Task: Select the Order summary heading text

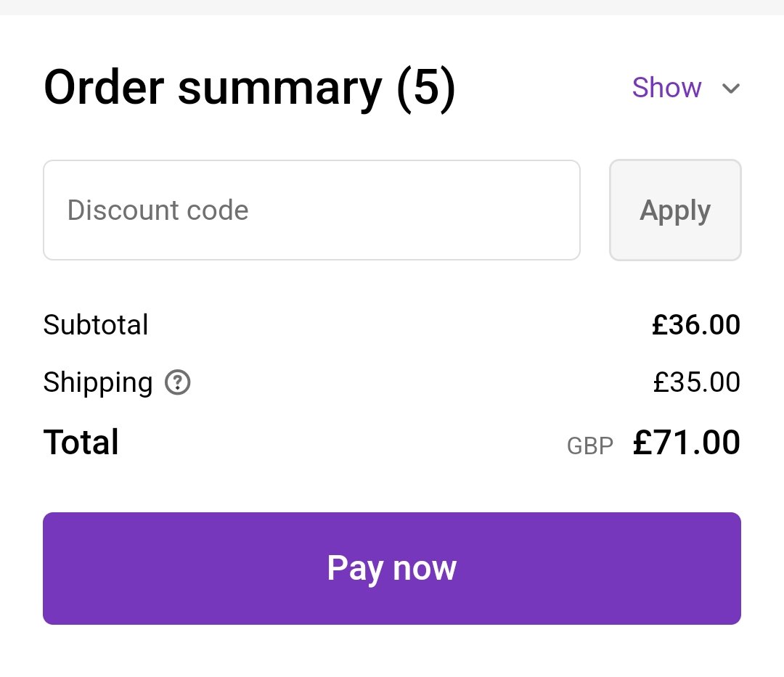Action: (212, 88)
